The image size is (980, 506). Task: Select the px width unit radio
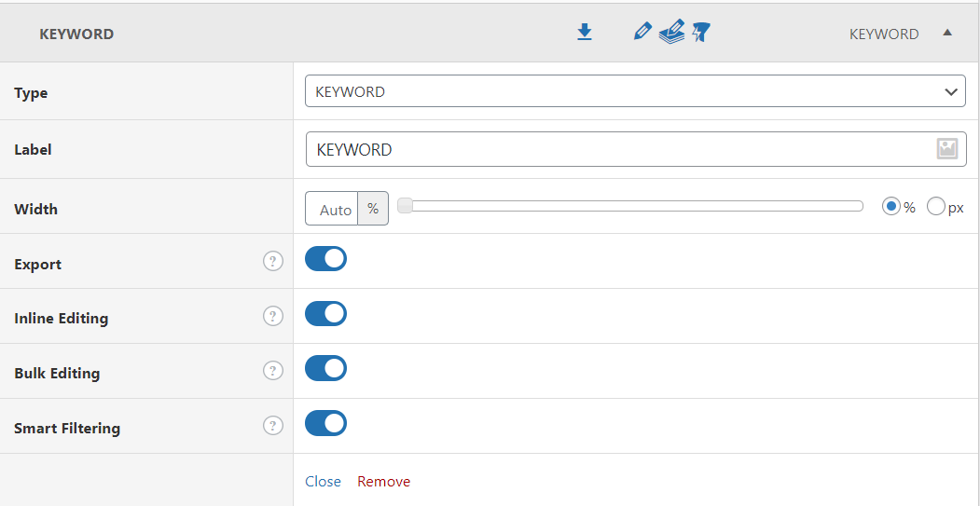(936, 207)
